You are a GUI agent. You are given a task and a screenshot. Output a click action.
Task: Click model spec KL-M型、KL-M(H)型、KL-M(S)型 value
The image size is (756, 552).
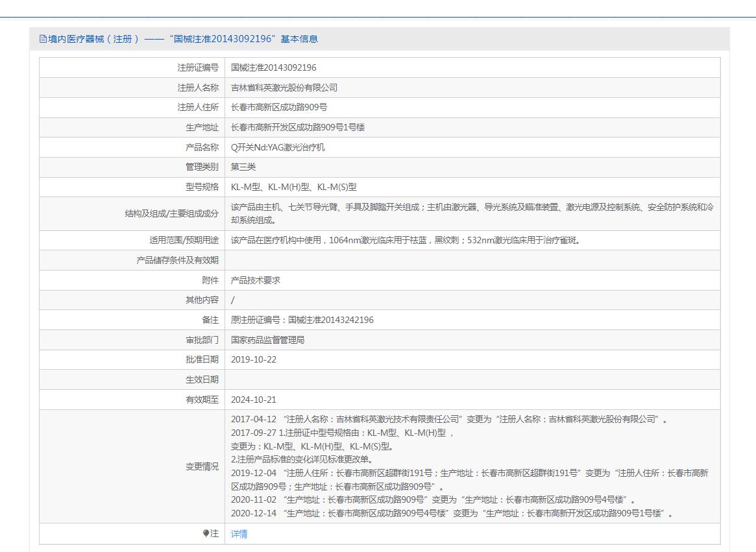point(293,187)
